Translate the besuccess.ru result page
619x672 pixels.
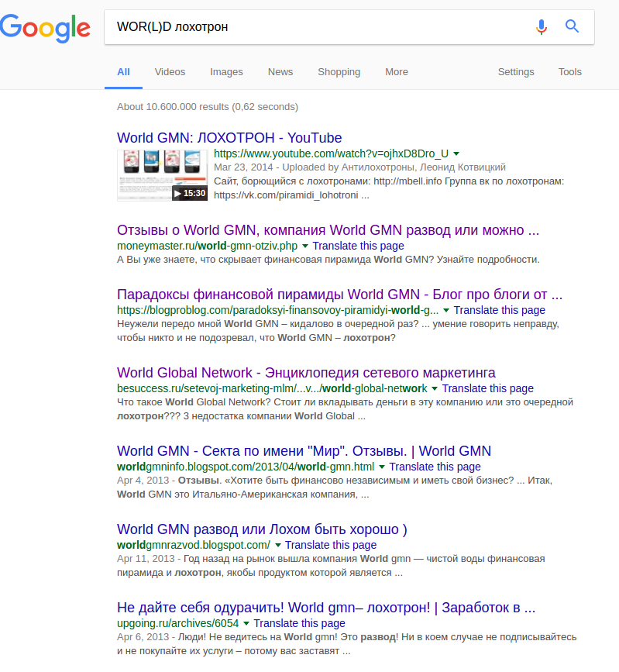point(488,389)
